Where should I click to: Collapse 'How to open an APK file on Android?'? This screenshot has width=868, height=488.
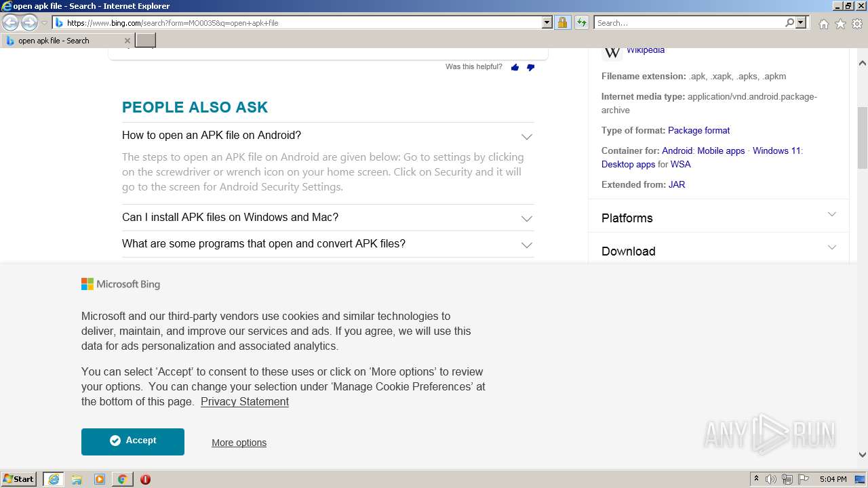point(527,136)
